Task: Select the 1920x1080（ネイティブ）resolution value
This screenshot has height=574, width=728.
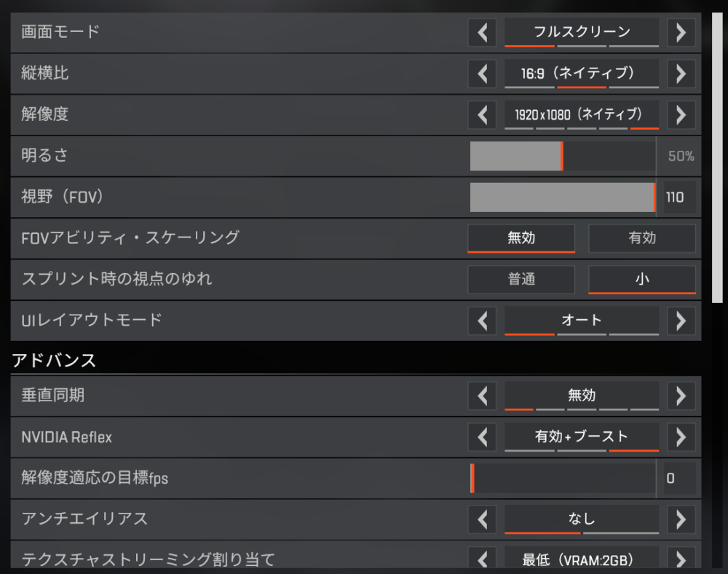Action: click(x=582, y=114)
